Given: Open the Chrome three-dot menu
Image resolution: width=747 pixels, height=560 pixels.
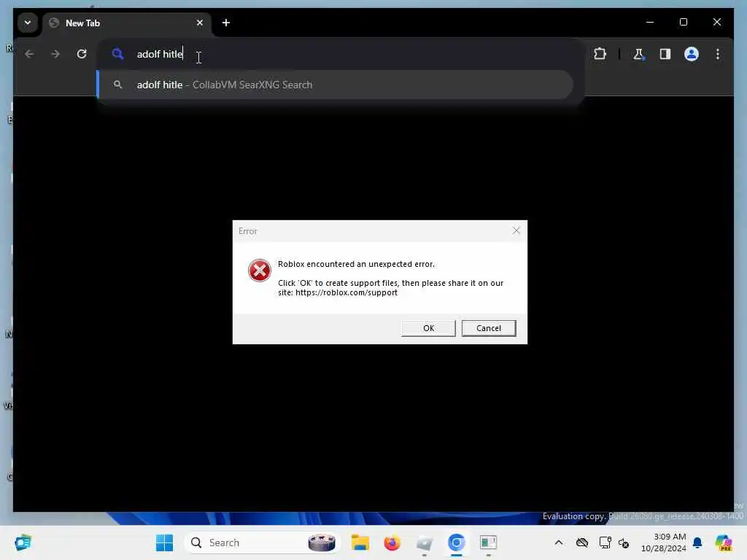Looking at the screenshot, I should pos(718,54).
